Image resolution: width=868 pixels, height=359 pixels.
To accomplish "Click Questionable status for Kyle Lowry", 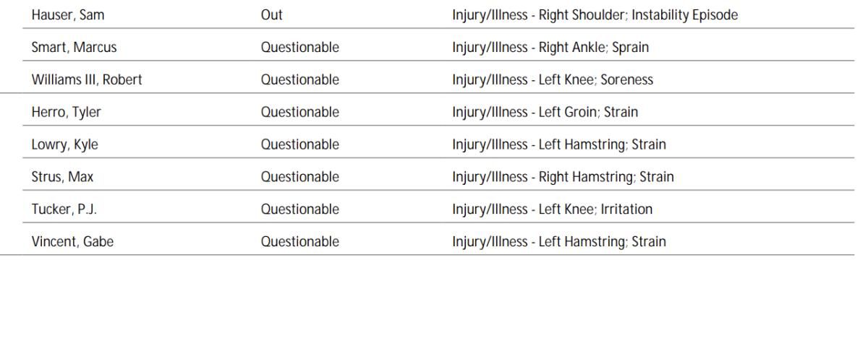I will point(299,145).
